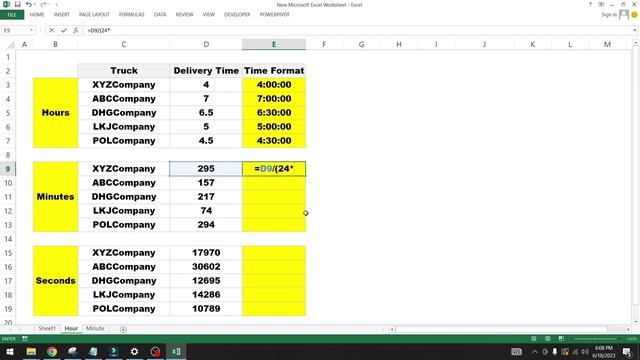Viewport: 640px width, 360px height.
Task: Confirm the formula with the checkmark icon
Action: click(64, 30)
